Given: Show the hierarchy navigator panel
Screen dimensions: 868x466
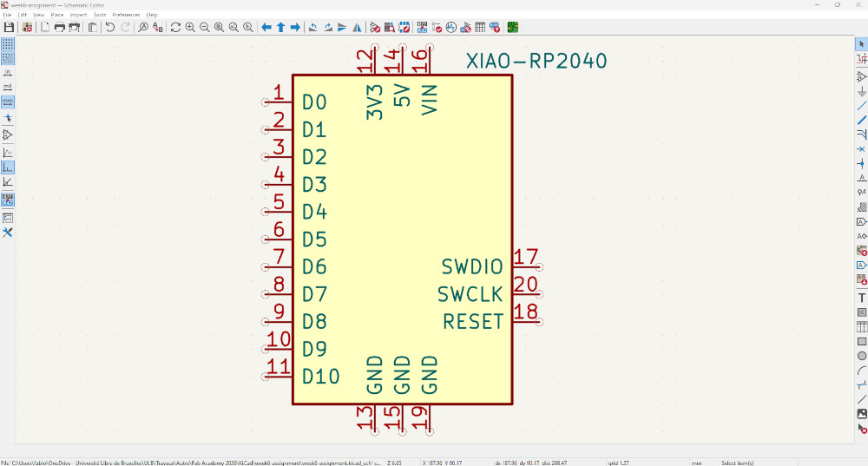Looking at the screenshot, I should (8, 218).
